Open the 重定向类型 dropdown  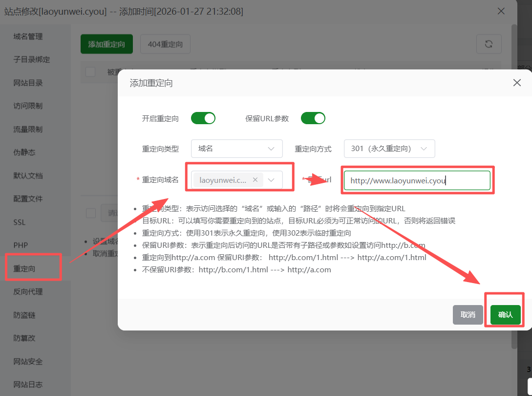pyautogui.click(x=236, y=149)
